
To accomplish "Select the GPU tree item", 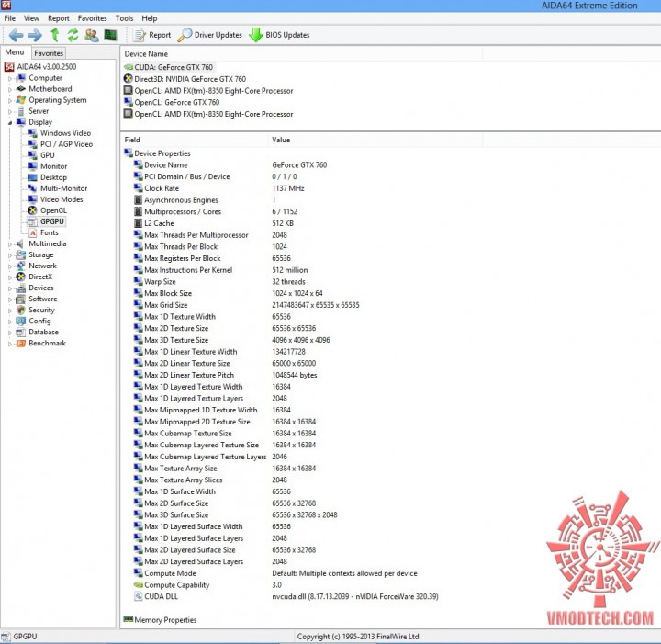I will point(47,155).
